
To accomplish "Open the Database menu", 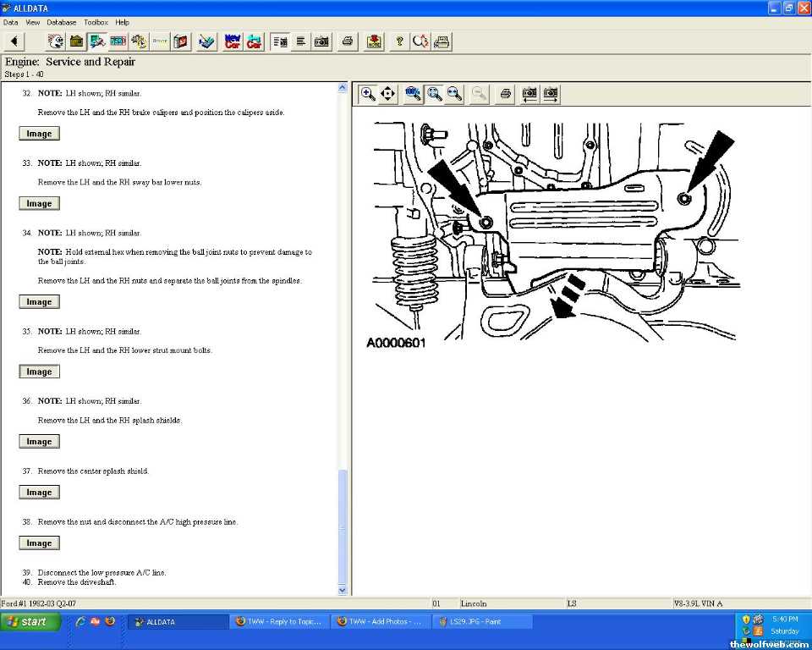I will [x=61, y=22].
